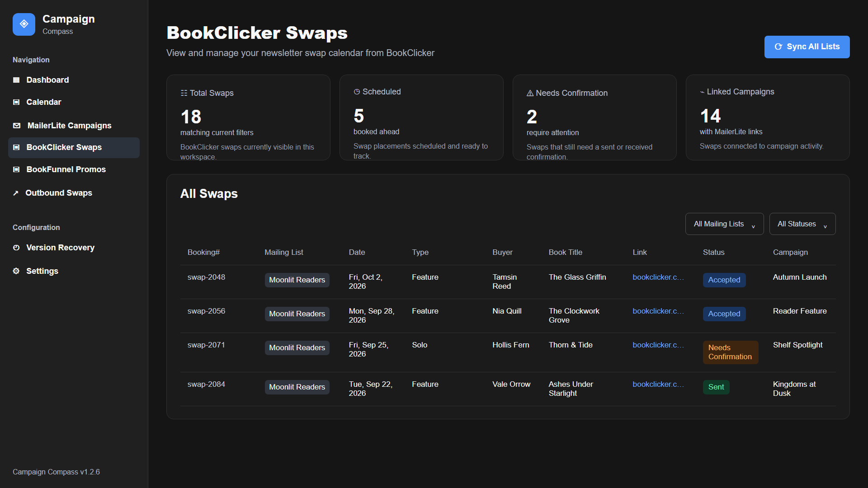Click the Settings gear icon
Viewport: 868px width, 488px height.
[x=16, y=271]
